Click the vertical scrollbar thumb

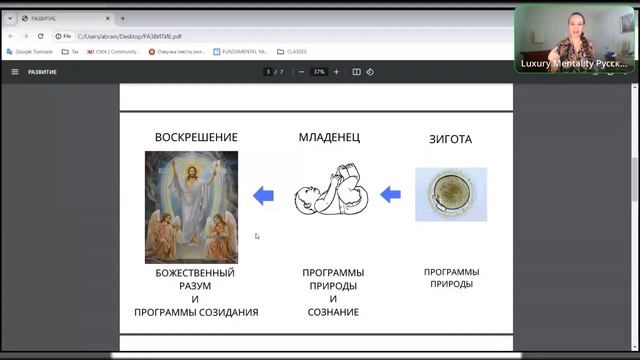(635, 180)
